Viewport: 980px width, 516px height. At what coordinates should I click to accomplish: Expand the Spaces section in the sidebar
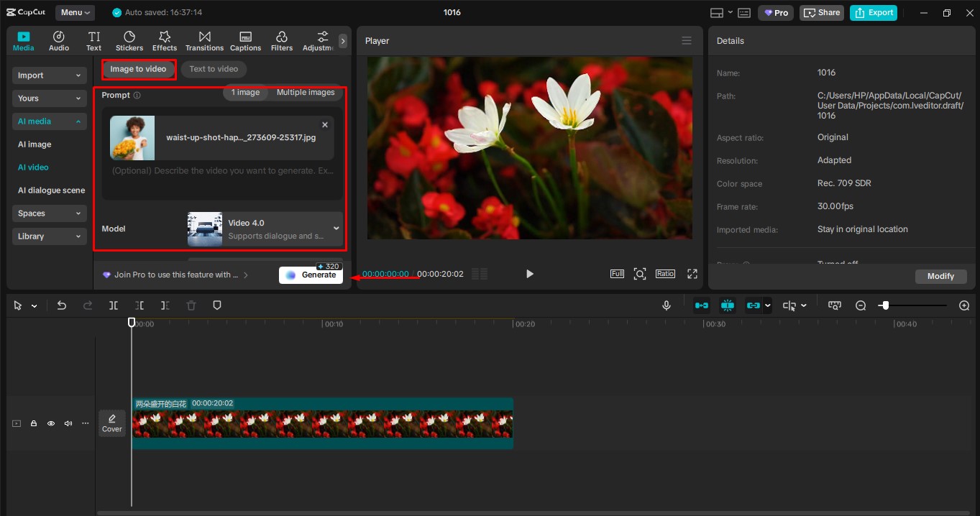point(49,213)
